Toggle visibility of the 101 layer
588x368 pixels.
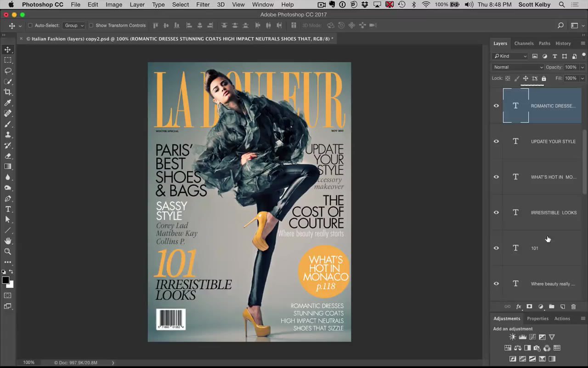point(496,248)
